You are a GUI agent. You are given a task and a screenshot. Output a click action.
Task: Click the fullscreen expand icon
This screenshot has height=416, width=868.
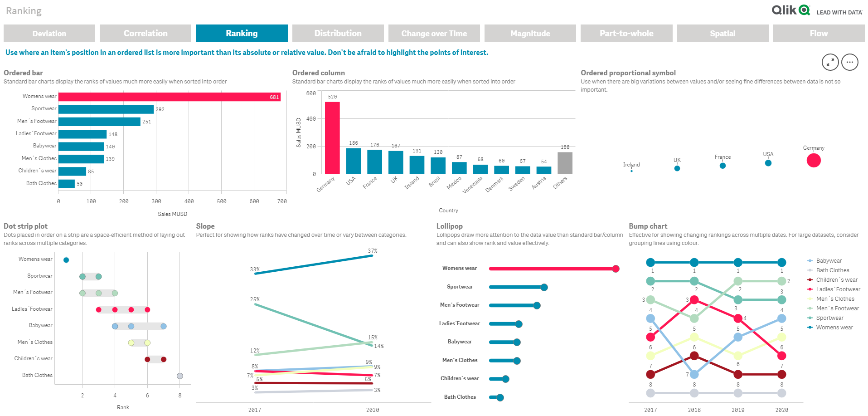[x=830, y=62]
